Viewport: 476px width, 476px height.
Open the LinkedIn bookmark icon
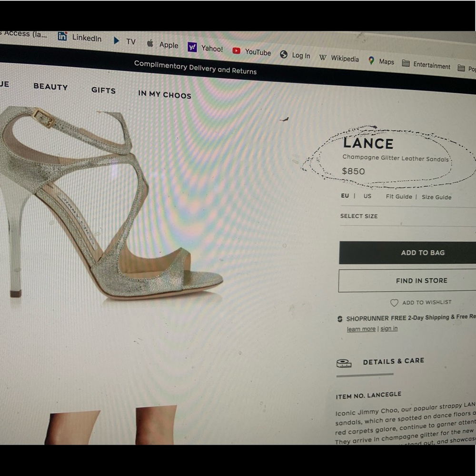[x=62, y=36]
